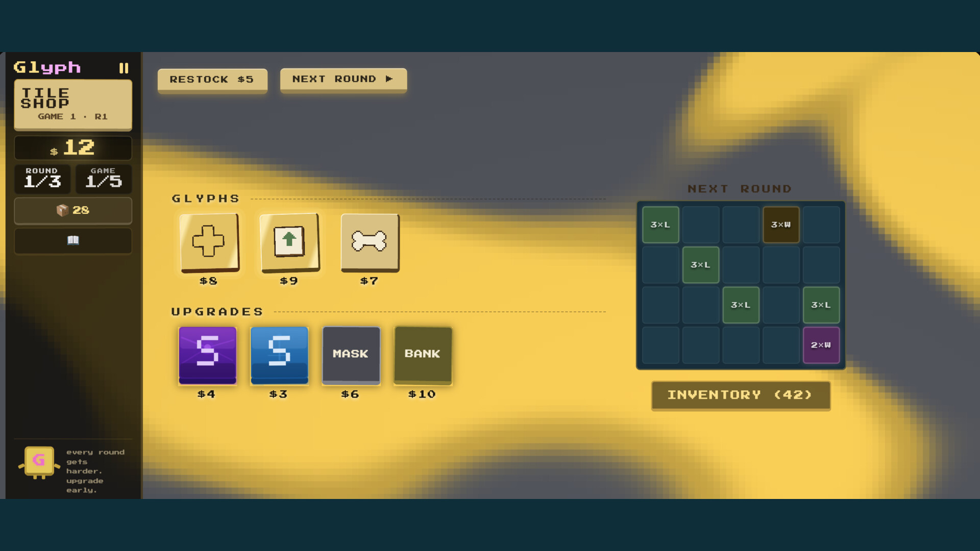
Task: Restock the shop for $5
Action: tap(212, 80)
